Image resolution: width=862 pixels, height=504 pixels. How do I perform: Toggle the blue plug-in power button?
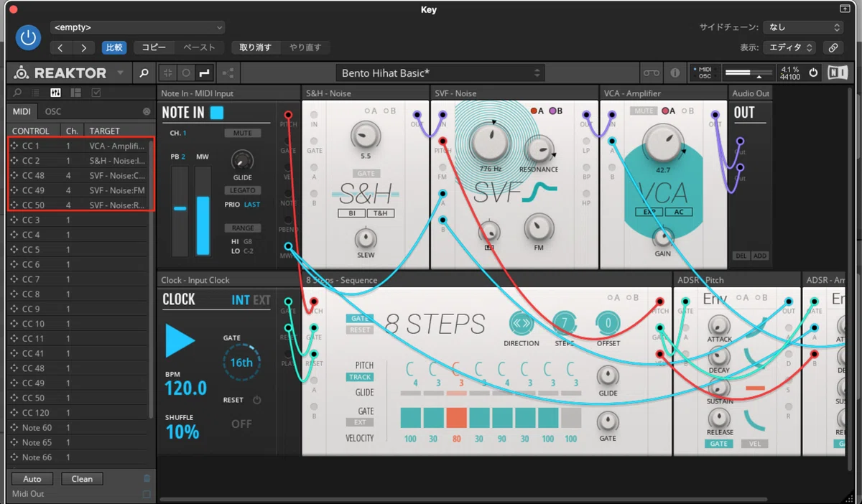click(29, 37)
